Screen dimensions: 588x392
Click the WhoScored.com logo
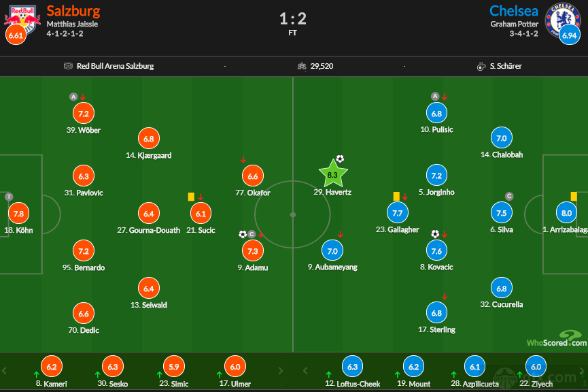tap(557, 339)
